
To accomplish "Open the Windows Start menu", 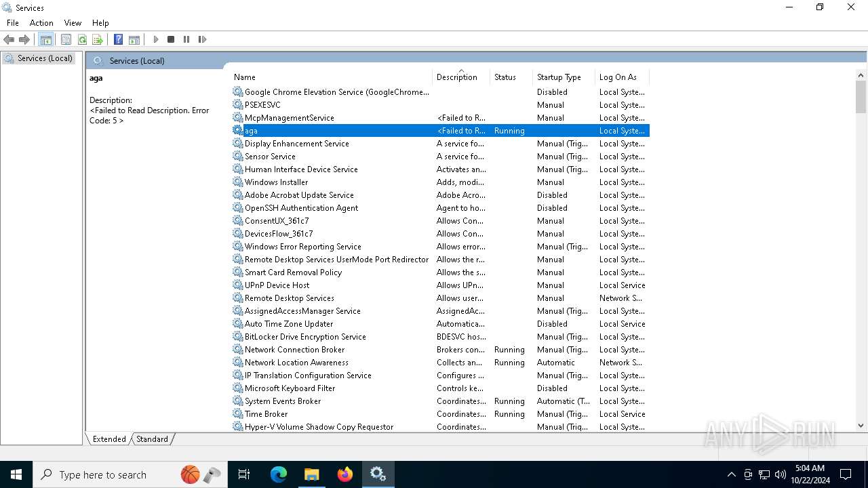I will click(16, 474).
